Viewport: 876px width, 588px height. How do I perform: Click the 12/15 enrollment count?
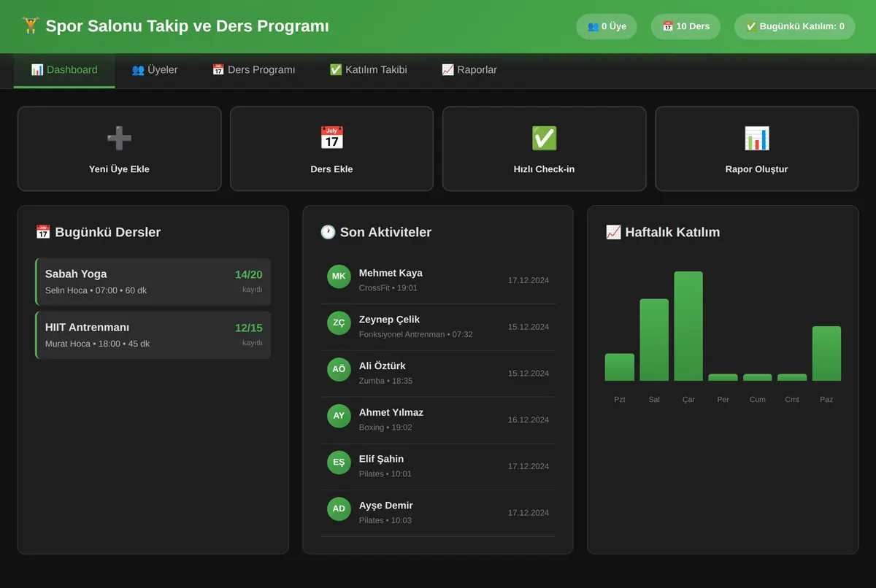248,328
